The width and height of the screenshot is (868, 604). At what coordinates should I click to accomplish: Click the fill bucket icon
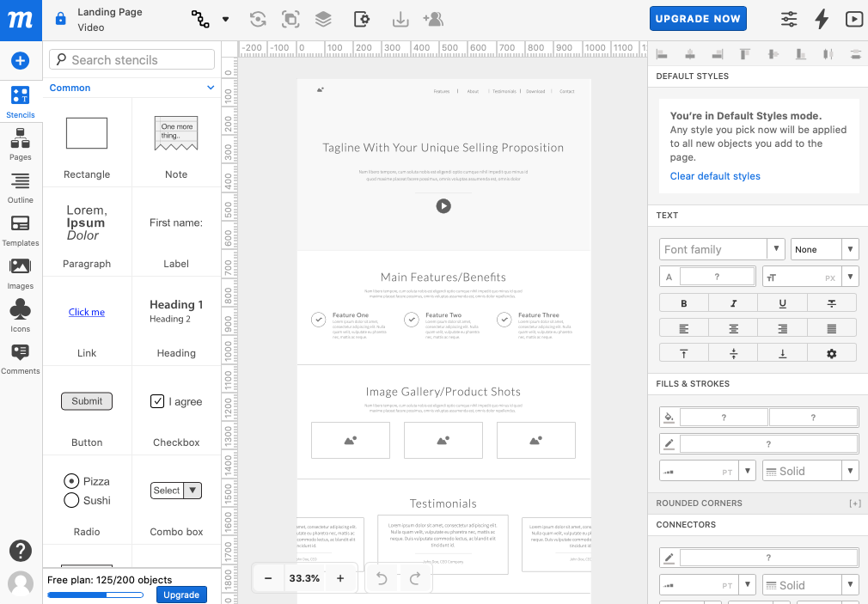[x=669, y=418]
